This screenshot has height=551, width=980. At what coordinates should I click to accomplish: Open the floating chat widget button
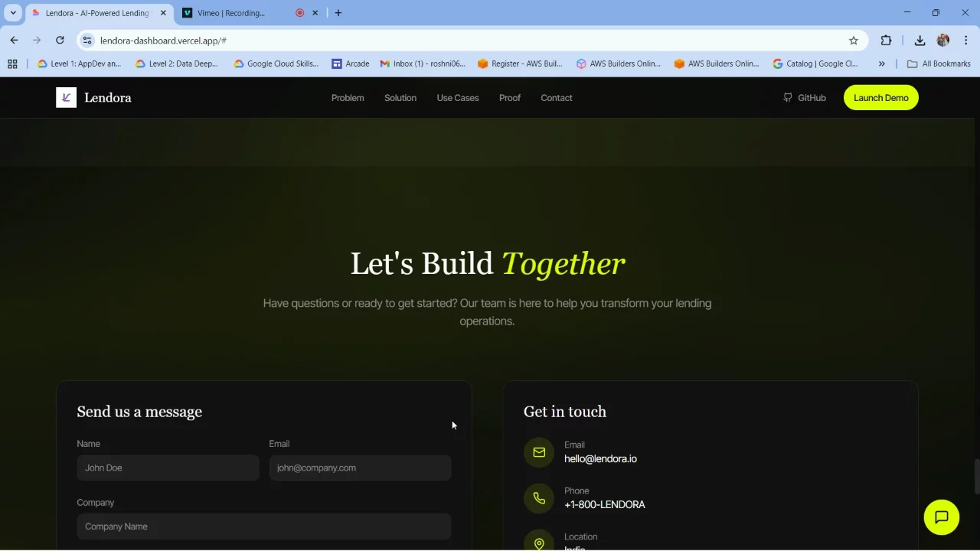tap(941, 517)
